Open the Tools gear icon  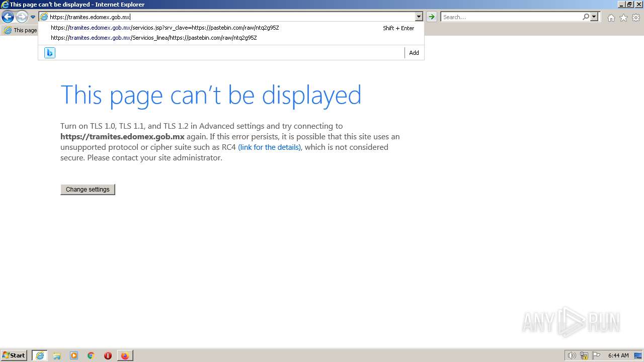coord(636,18)
